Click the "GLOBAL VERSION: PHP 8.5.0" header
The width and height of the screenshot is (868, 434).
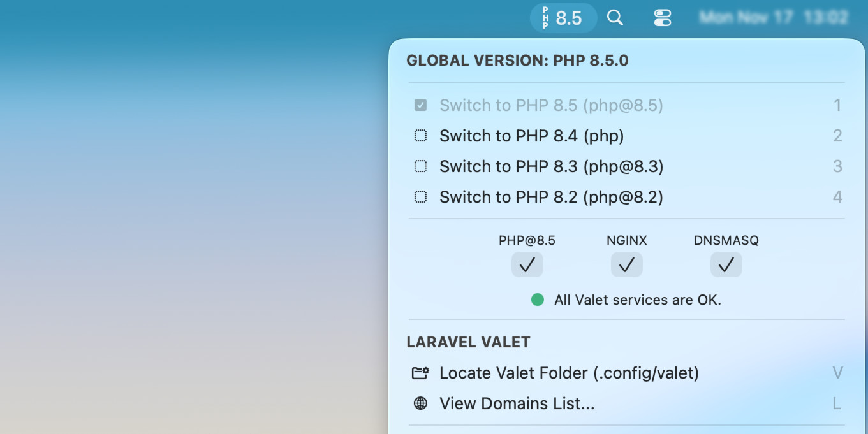(517, 61)
